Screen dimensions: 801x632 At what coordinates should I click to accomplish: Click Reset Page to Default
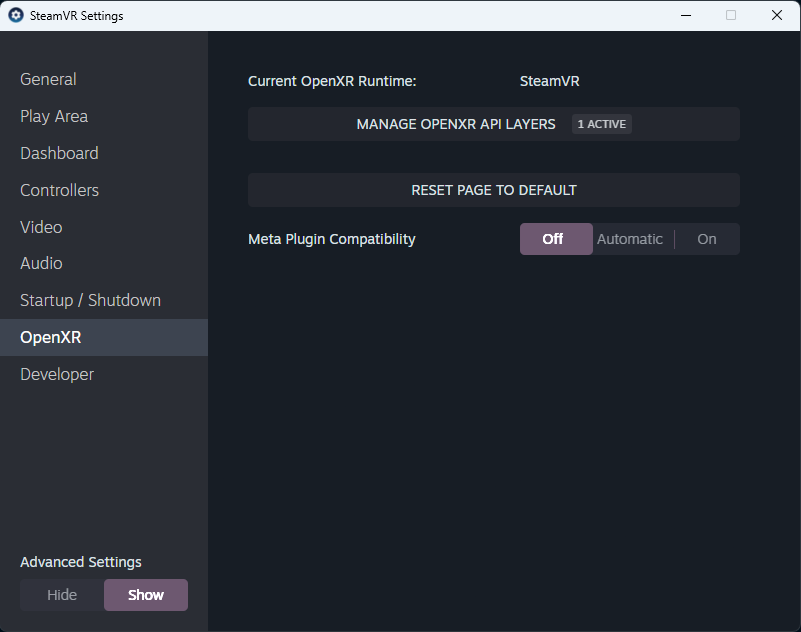click(493, 190)
